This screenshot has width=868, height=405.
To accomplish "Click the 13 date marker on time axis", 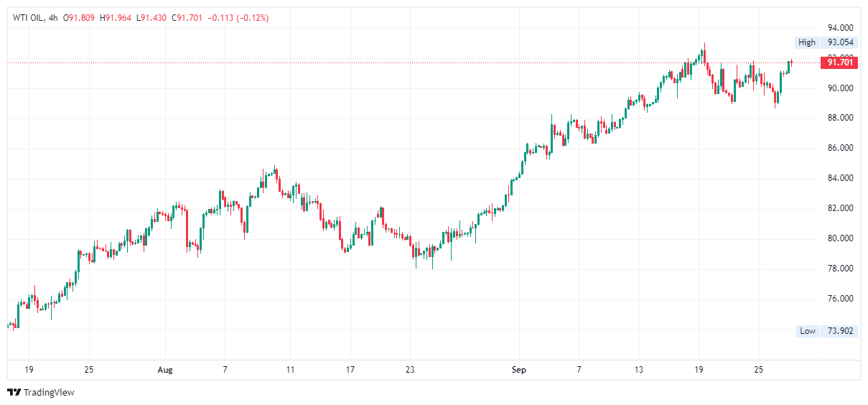I will [x=638, y=370].
